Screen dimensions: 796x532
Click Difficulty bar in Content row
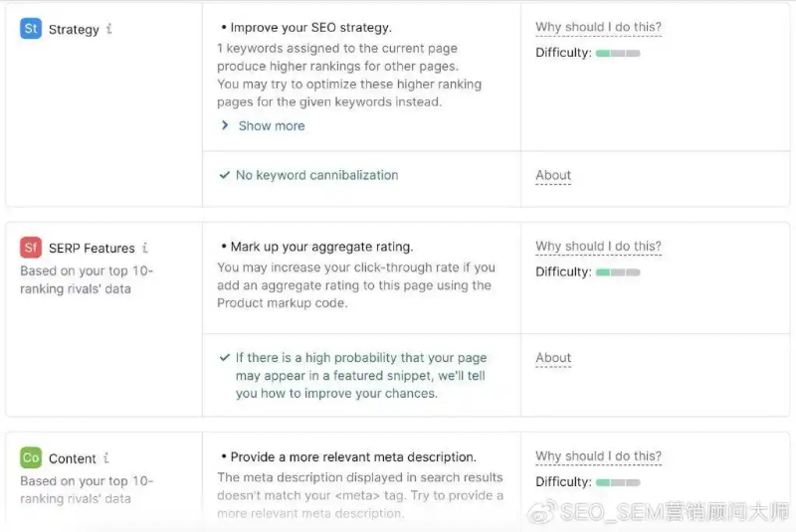[x=618, y=481]
